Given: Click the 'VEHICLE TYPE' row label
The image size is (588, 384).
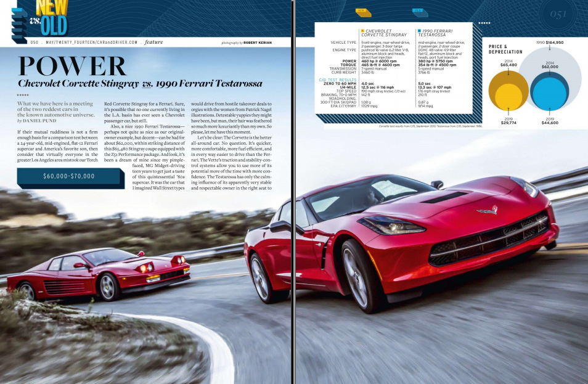Looking at the screenshot, I should 343,43.
